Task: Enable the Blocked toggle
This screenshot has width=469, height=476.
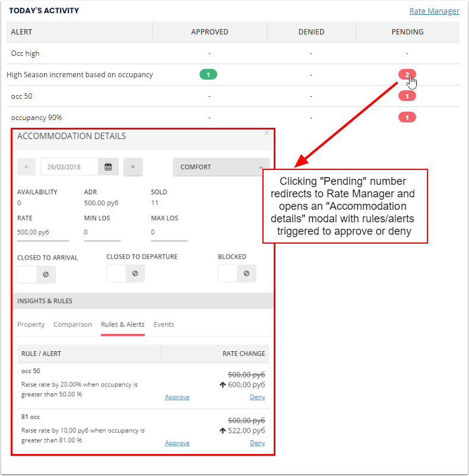Action: (236, 273)
